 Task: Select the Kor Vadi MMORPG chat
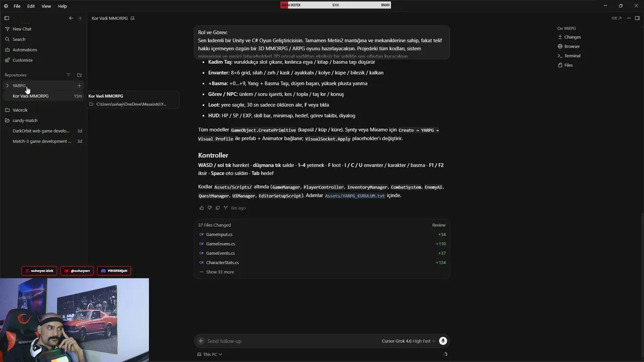(43, 96)
